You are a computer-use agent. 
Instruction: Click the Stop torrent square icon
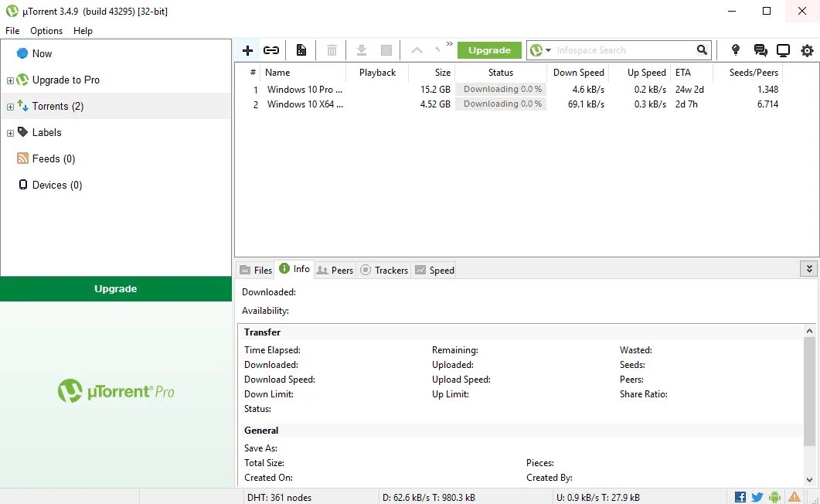click(386, 50)
